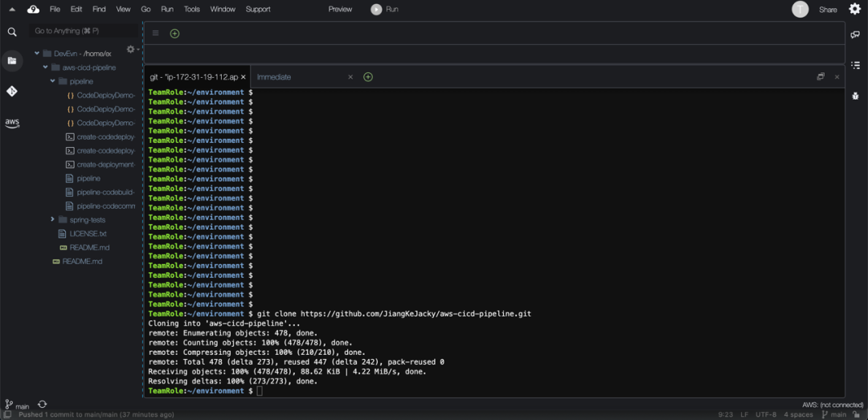Click the git sync icon in status bar
This screenshot has width=868, height=420.
[42, 405]
